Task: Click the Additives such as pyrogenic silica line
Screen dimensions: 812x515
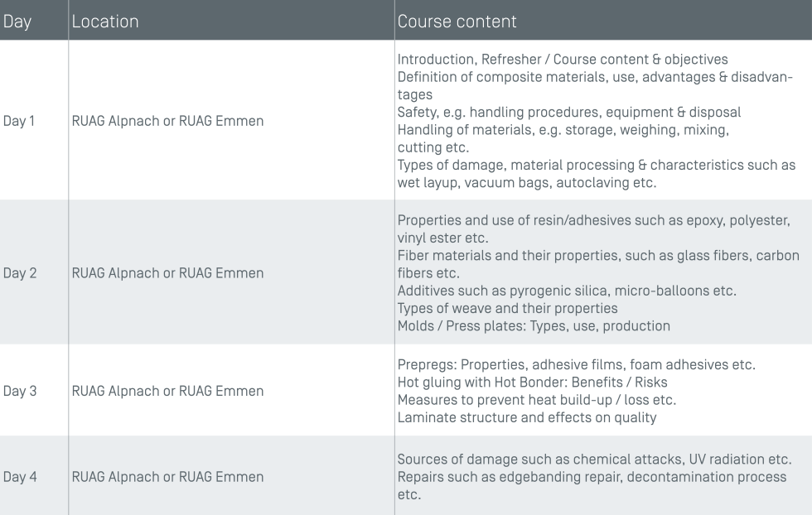Action: tap(566, 291)
